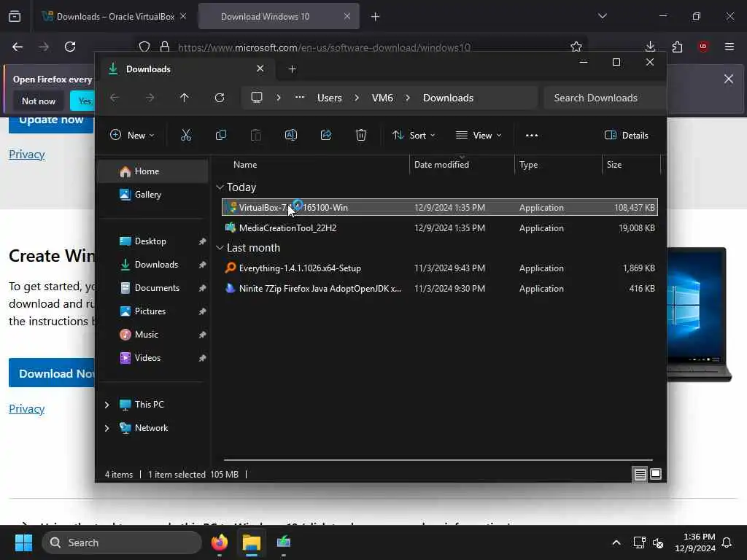
Task: Open the New dropdown in Explorer
Action: (132, 135)
